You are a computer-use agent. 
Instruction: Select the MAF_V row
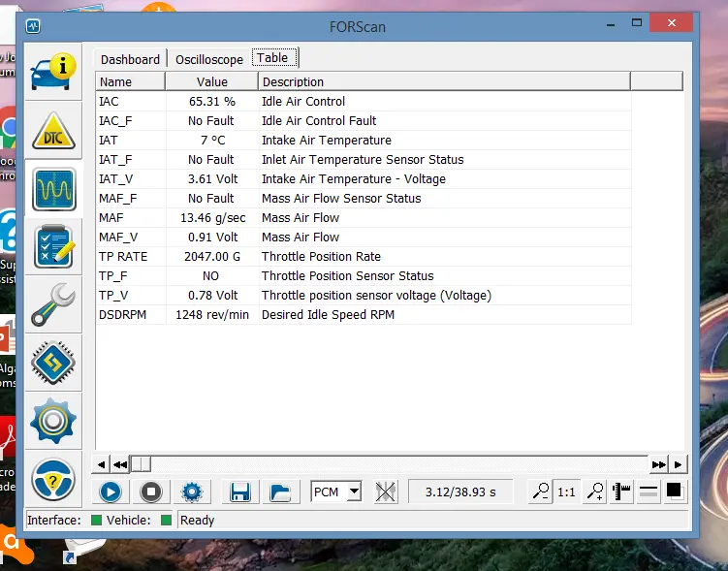tap(364, 238)
